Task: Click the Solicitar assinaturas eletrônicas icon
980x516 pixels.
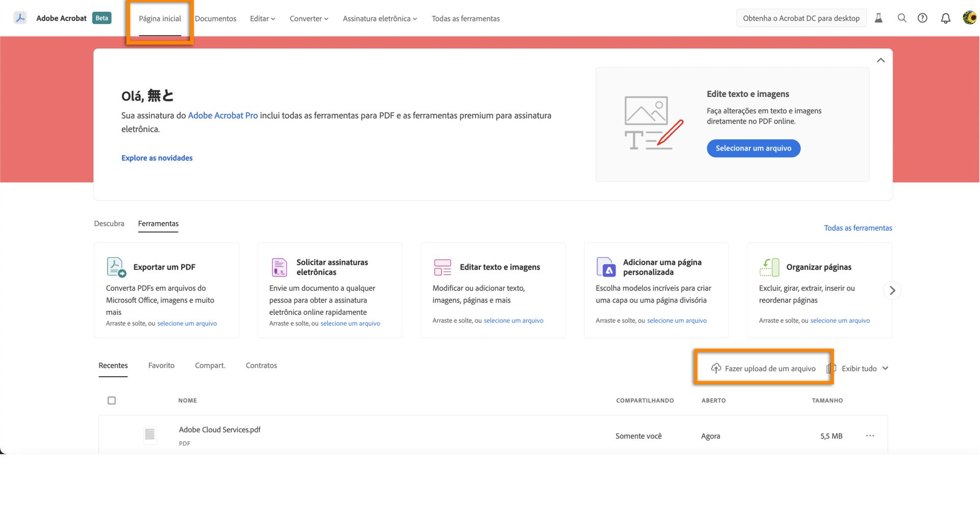Action: [279, 267]
